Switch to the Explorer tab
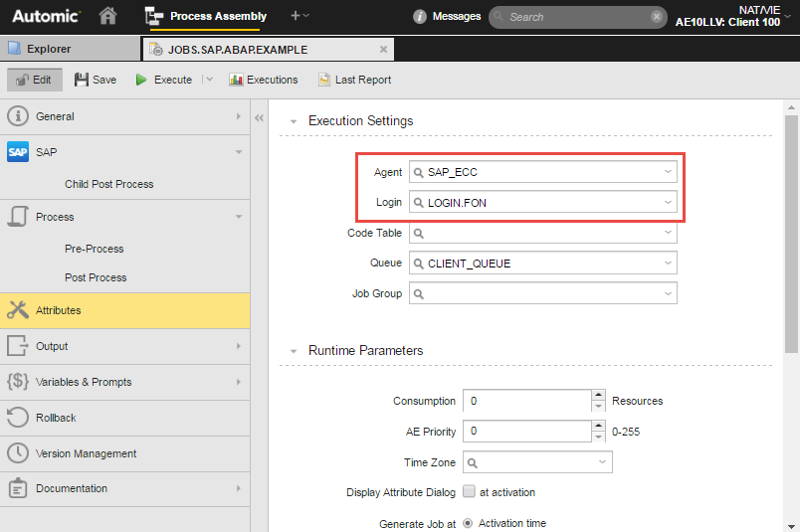Image resolution: width=800 pixels, height=532 pixels. pyautogui.click(x=70, y=49)
